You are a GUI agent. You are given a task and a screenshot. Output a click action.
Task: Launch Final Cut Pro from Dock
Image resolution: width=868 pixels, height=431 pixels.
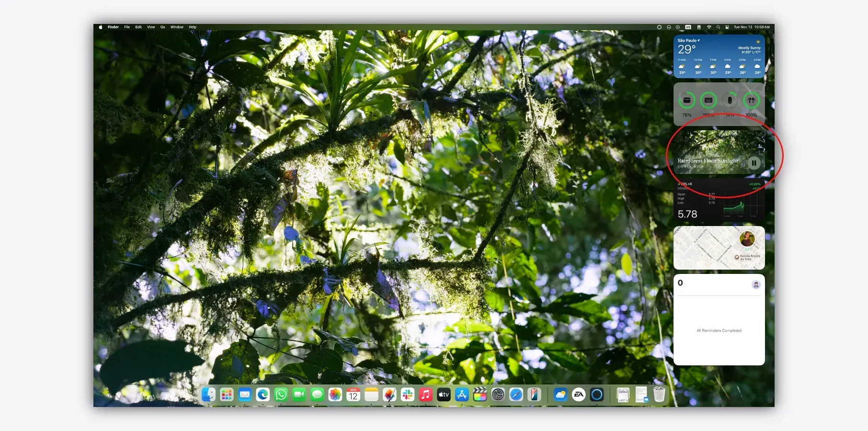pos(480,395)
